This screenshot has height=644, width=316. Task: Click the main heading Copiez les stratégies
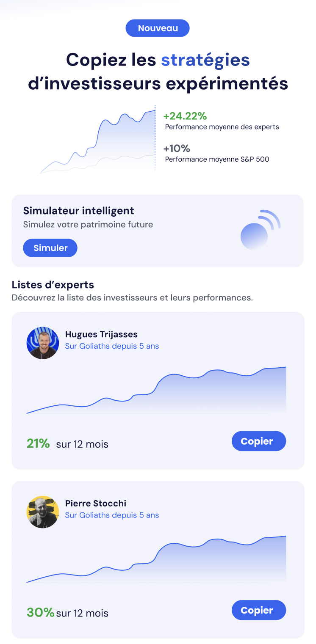[158, 71]
